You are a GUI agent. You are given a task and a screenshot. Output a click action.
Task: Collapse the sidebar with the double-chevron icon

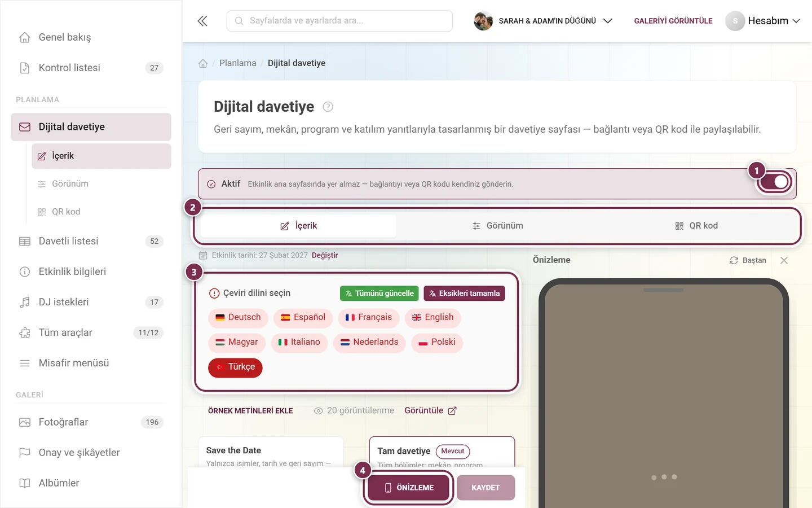pyautogui.click(x=202, y=21)
